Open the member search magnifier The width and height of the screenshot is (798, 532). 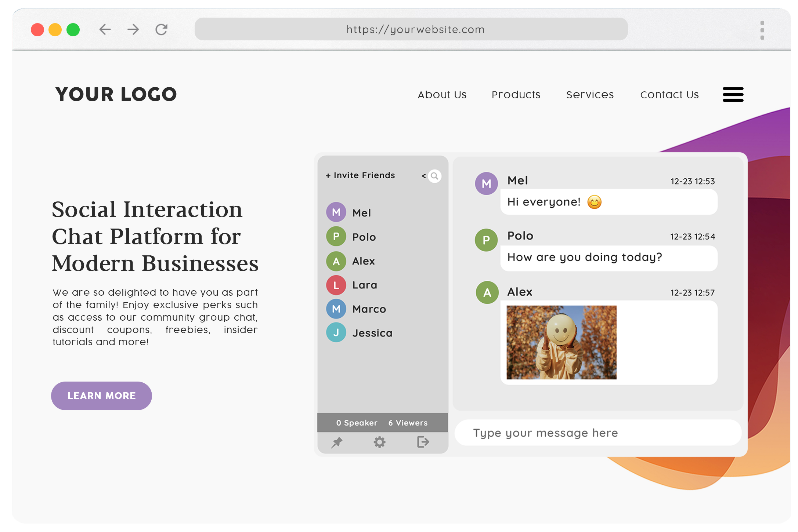(435, 176)
